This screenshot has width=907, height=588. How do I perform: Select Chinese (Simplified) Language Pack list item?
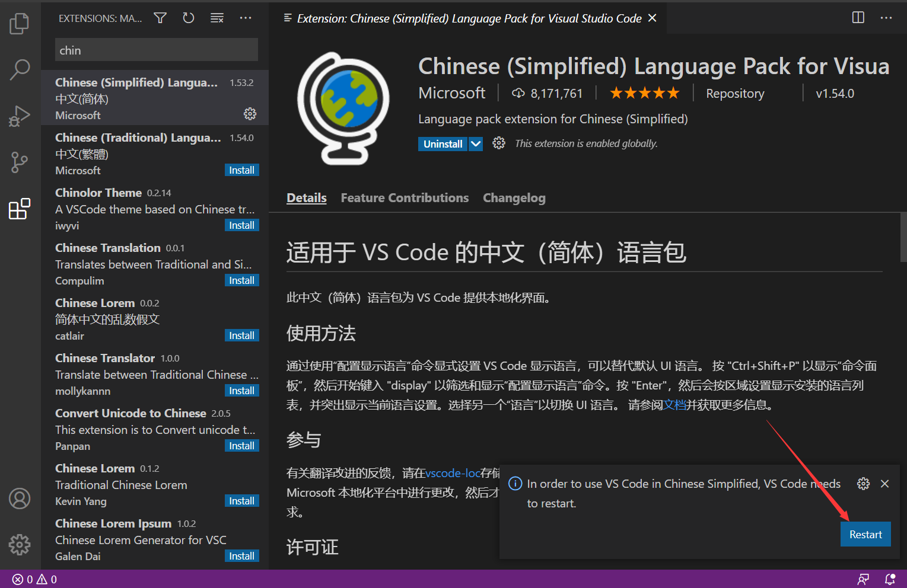(155, 98)
